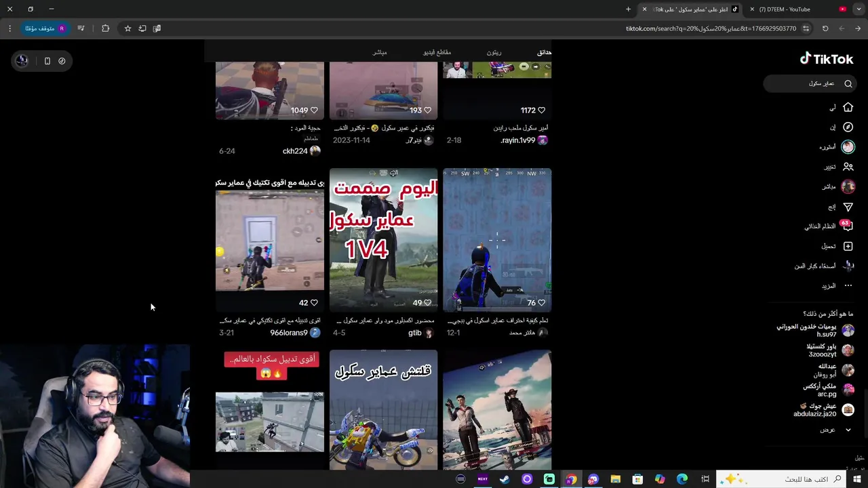
Task: Open the media controls icon in Chrome toolbar
Action: (x=81, y=28)
